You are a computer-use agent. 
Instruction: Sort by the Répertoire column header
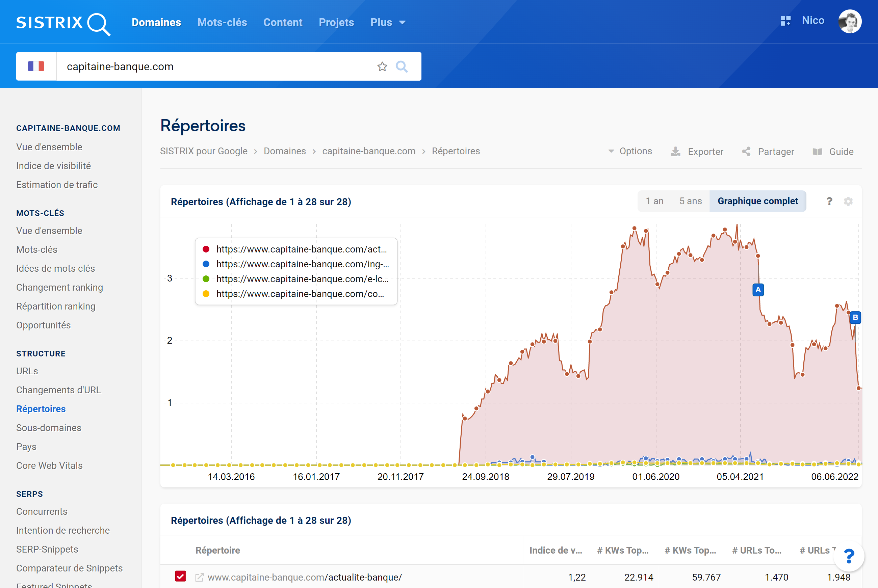point(217,550)
